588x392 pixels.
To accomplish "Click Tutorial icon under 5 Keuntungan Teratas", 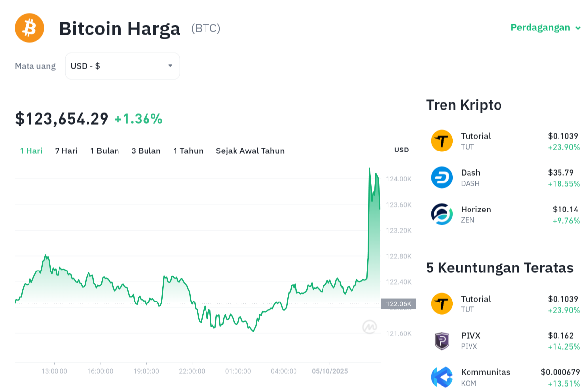I will (x=441, y=303).
